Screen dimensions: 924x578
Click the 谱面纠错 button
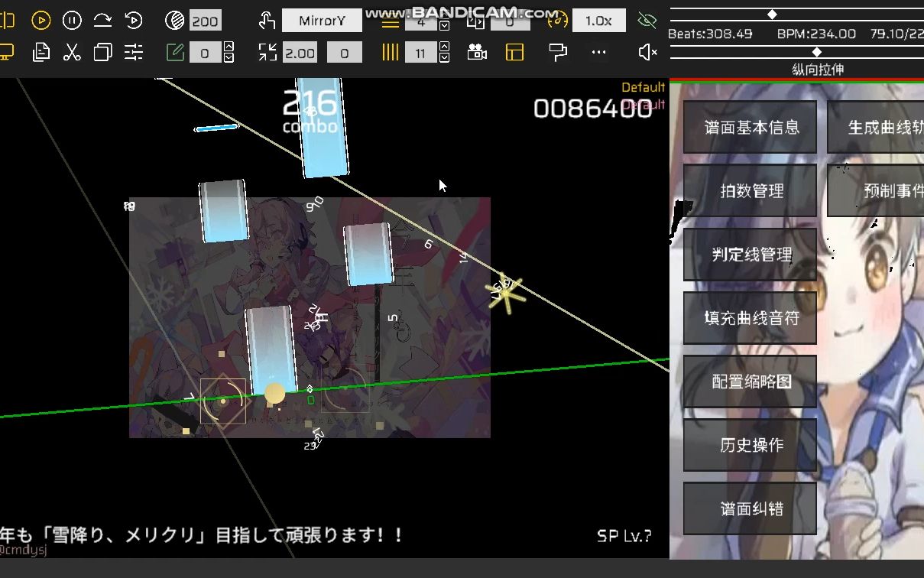tap(750, 508)
